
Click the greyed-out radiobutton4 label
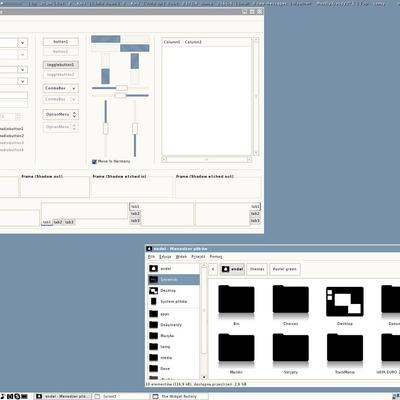point(11,150)
